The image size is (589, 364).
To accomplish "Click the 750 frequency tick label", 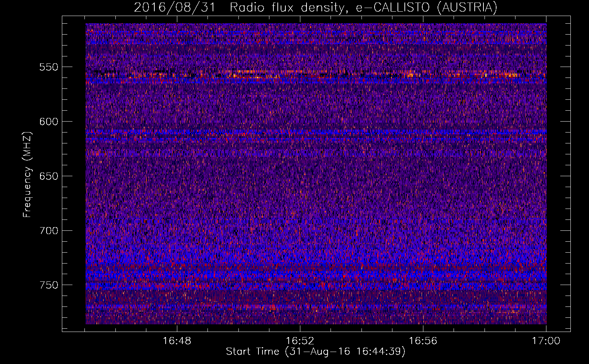I will (49, 285).
